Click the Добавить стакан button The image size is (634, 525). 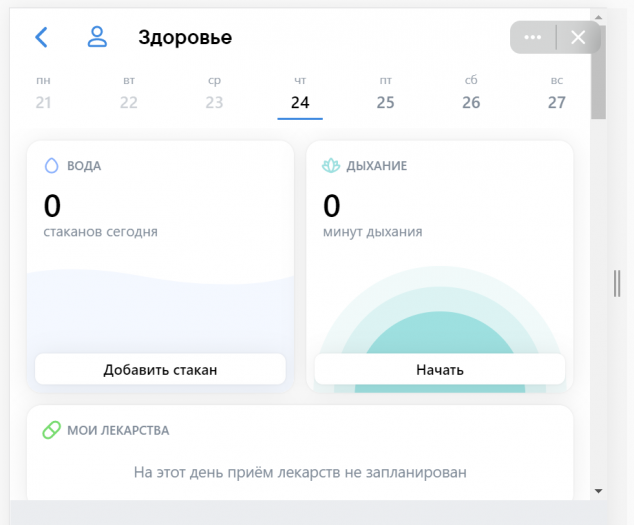(160, 369)
